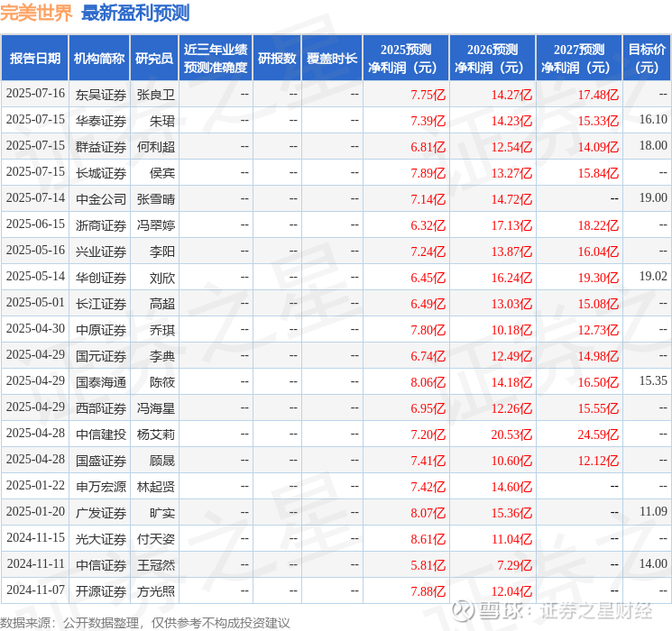Click target price 11.09

653,511
